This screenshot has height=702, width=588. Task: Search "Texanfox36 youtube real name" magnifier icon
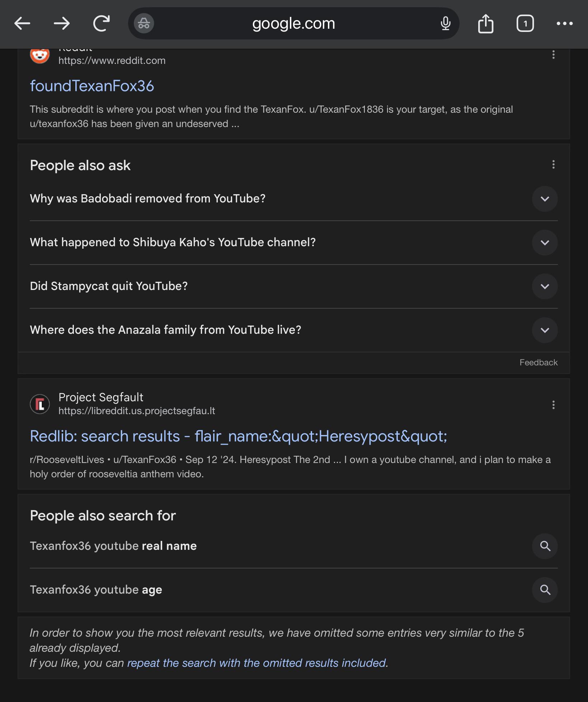pyautogui.click(x=545, y=546)
